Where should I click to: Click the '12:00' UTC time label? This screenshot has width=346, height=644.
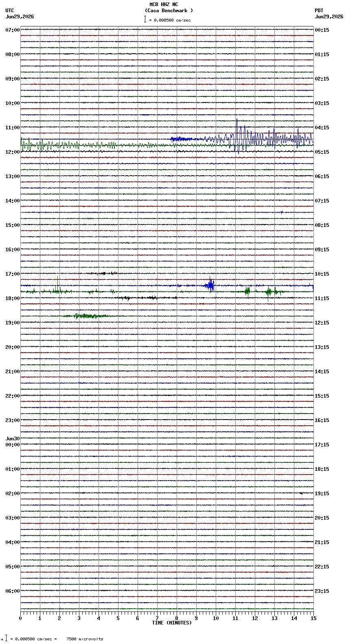[13, 152]
